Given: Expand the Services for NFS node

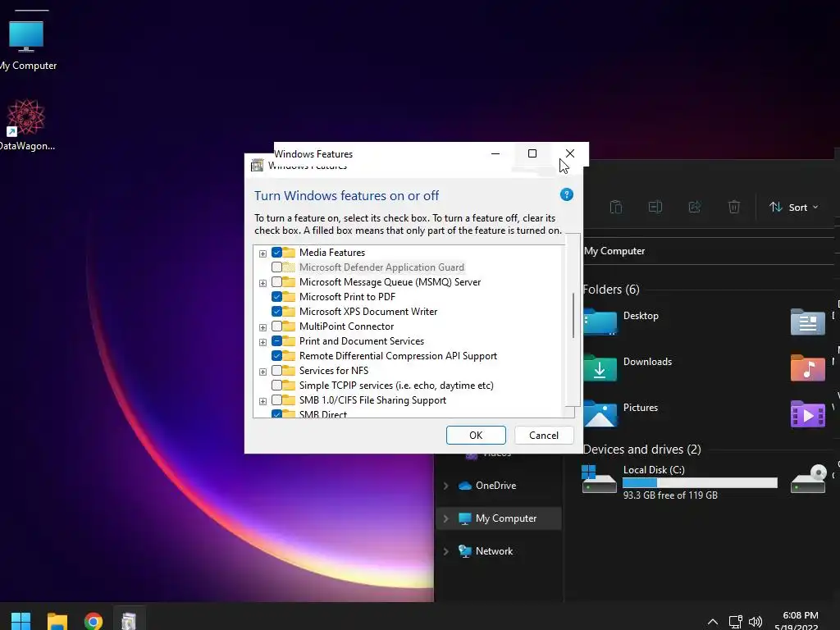Looking at the screenshot, I should click(262, 372).
